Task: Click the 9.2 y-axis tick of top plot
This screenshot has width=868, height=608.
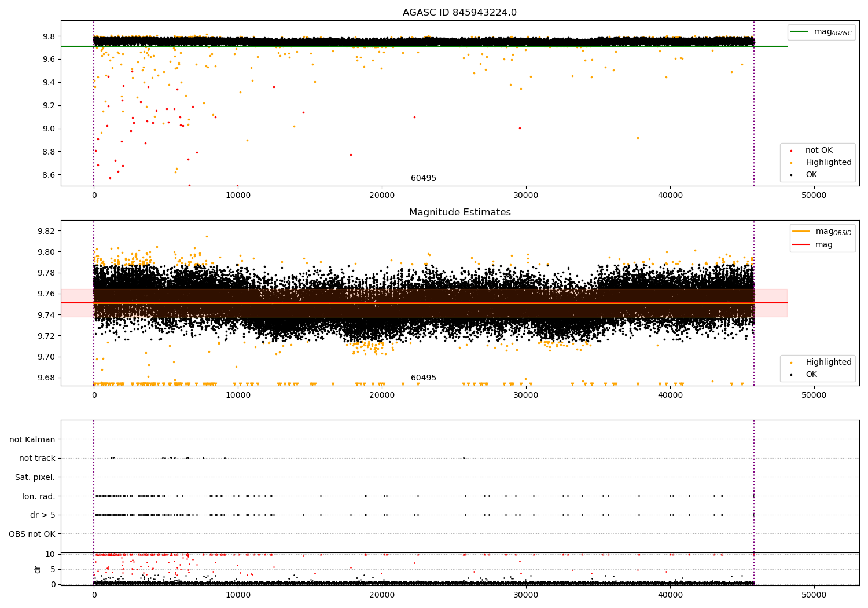Action: 49,105
